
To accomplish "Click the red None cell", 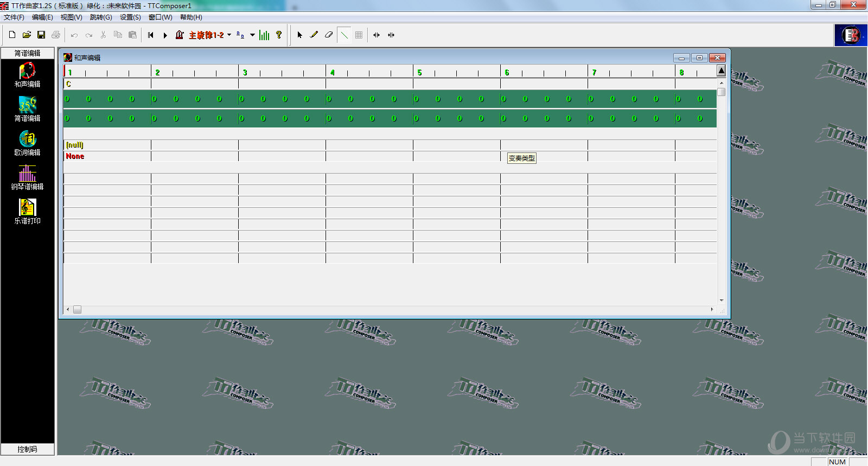I will tap(107, 156).
